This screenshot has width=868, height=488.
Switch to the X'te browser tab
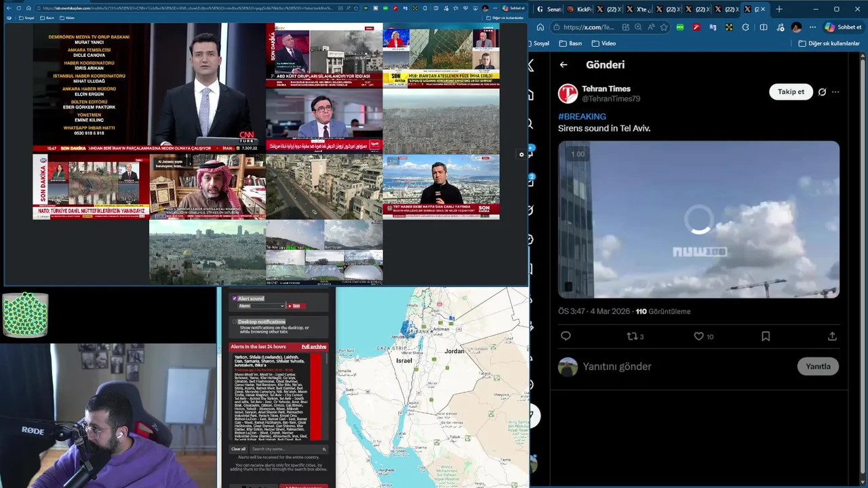(x=638, y=9)
